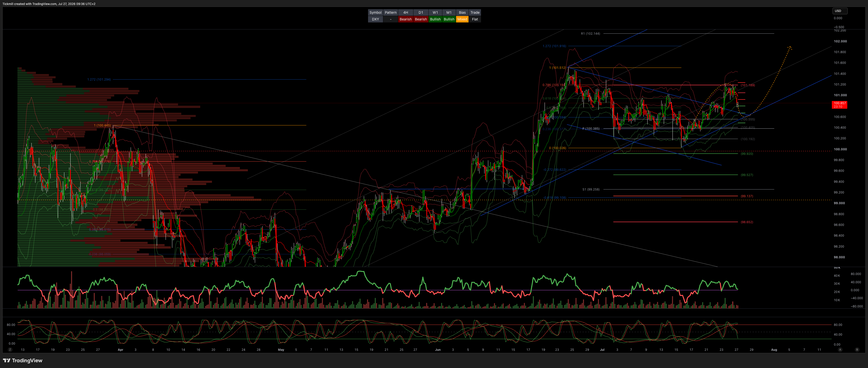Click the May label on time axis
This screenshot has width=868, height=368.
281,350
